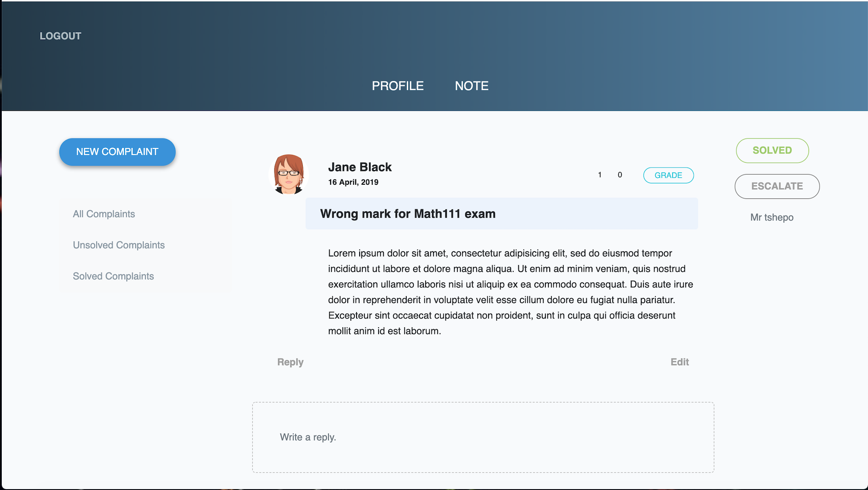The height and width of the screenshot is (490, 868).
Task: Show All Complaints in the sidebar
Action: pyautogui.click(x=104, y=214)
